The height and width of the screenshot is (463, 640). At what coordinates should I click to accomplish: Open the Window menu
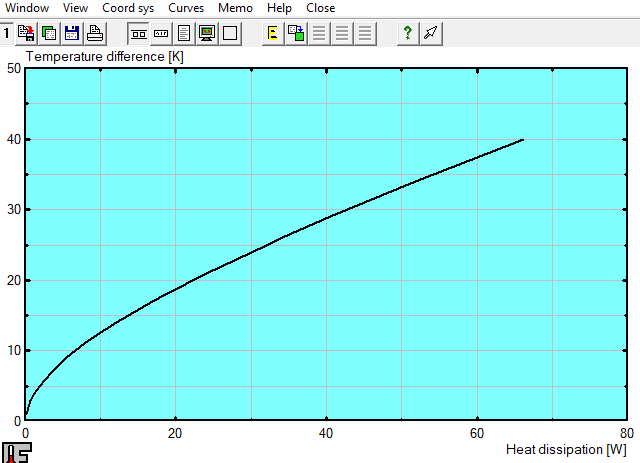(x=27, y=8)
